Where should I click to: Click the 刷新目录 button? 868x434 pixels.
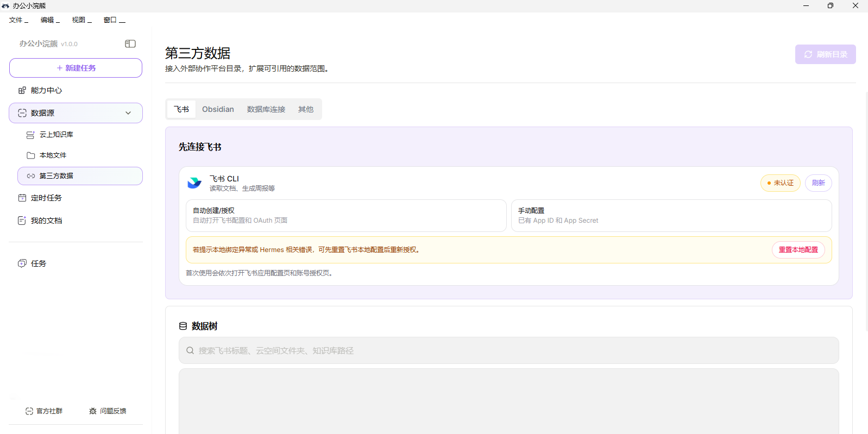(825, 54)
